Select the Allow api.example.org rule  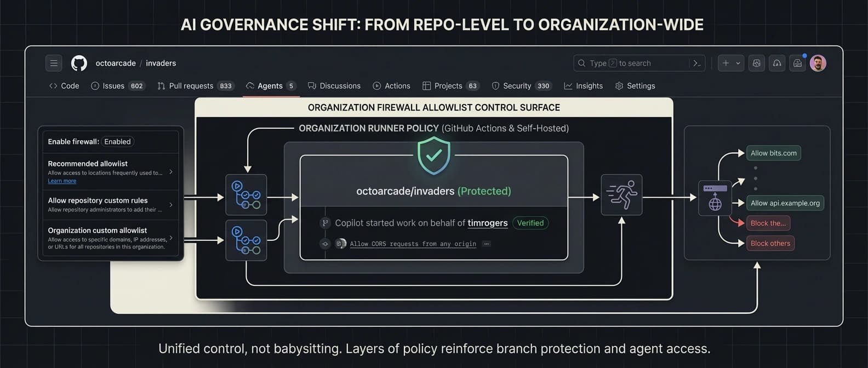tap(785, 203)
